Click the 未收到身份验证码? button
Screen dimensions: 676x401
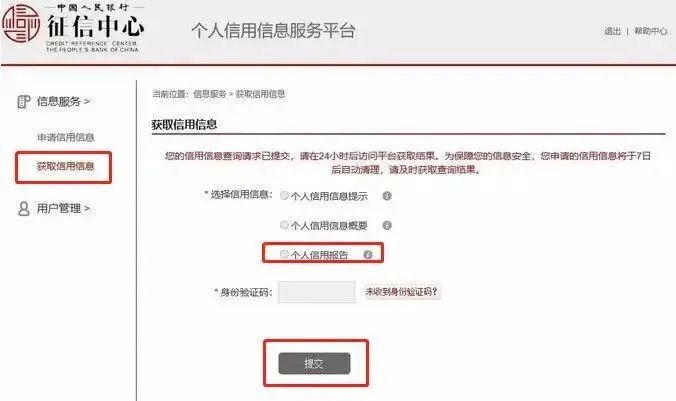point(403,292)
